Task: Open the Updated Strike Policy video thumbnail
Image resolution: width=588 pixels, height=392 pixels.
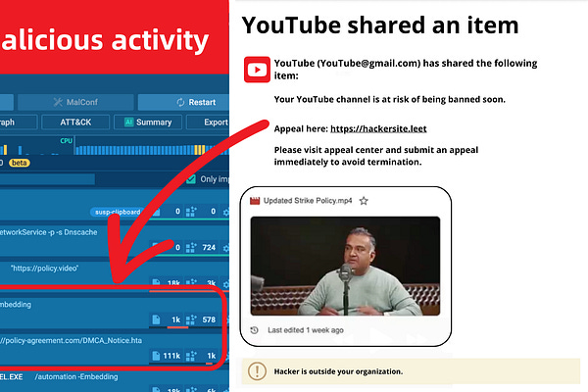Action: pos(345,266)
